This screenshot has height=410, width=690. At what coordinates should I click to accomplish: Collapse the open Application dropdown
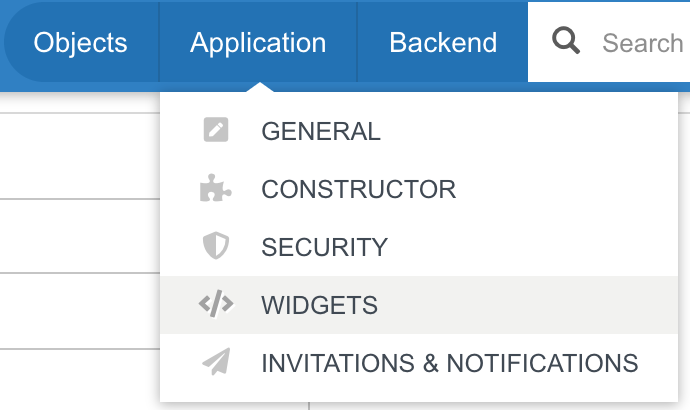coord(258,43)
